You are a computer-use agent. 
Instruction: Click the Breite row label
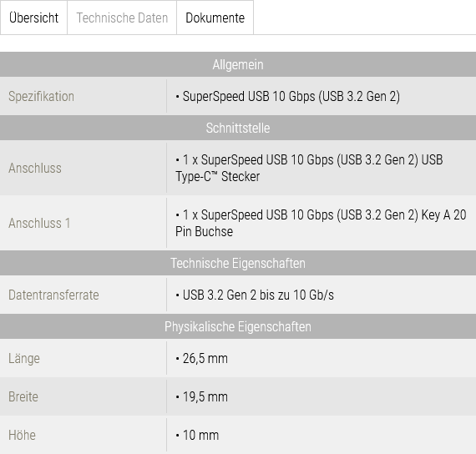pyautogui.click(x=23, y=396)
